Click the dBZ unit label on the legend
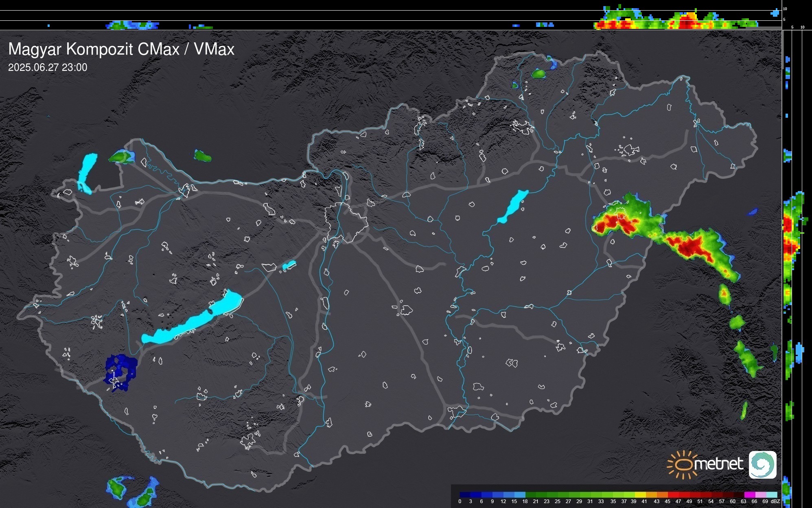The width and height of the screenshot is (812, 508). [x=775, y=501]
